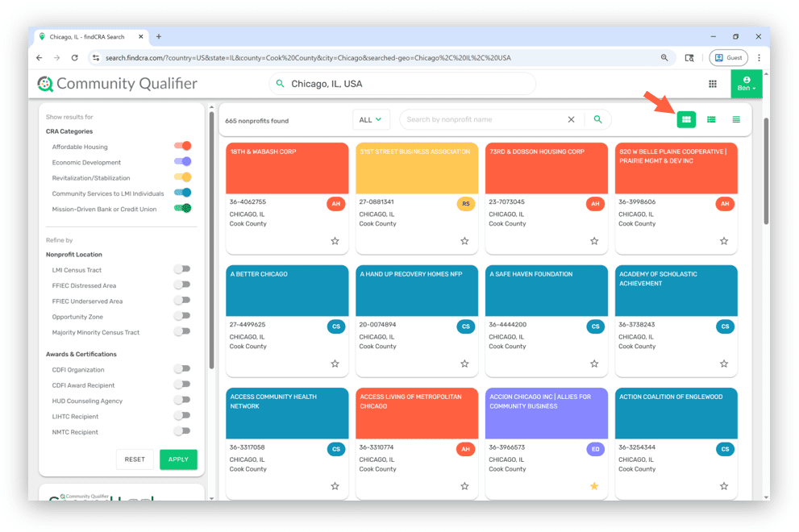Toggle Economic Development category
The image size is (799, 532).
pos(182,161)
